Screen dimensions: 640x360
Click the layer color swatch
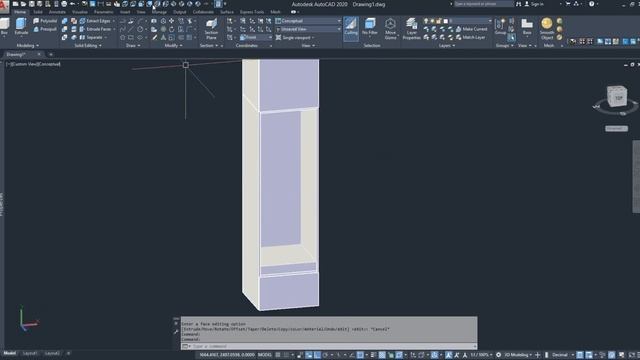point(446,21)
